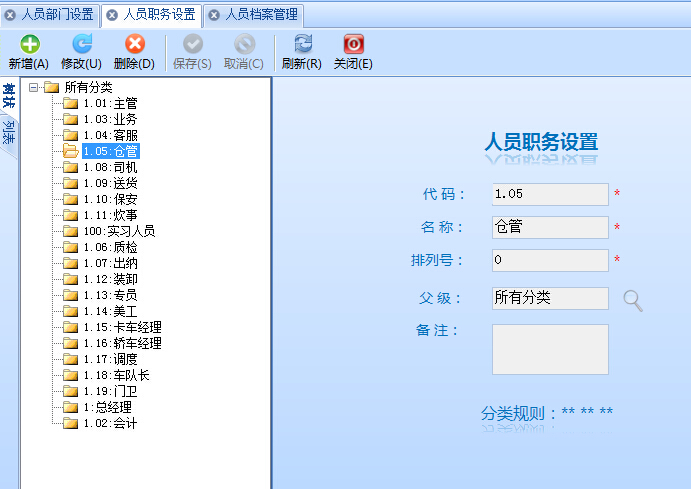Viewport: 691px width, 489px height.
Task: Click into the 备注 text area
Action: 550,349
